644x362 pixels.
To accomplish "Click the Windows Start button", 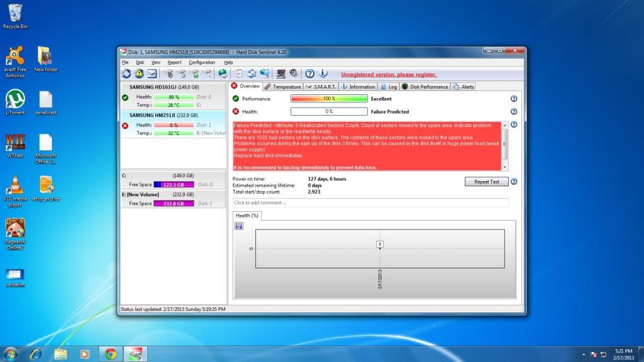I will click(11, 353).
